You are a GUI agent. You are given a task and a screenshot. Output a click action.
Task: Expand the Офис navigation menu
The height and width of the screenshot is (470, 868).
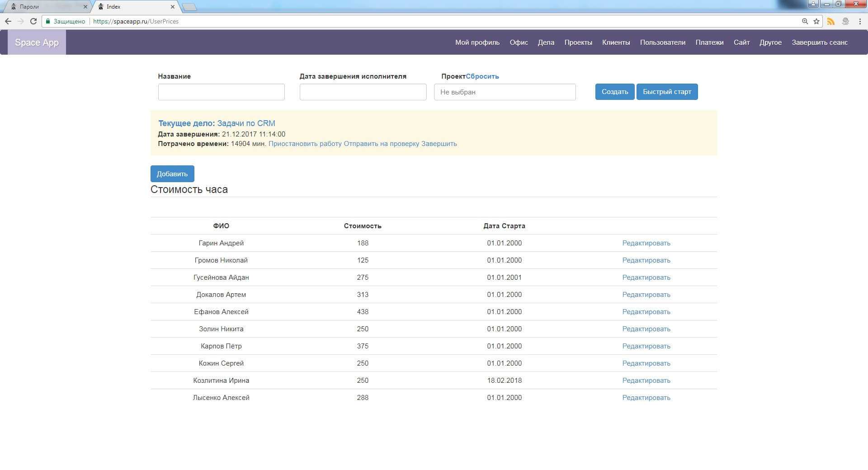519,42
